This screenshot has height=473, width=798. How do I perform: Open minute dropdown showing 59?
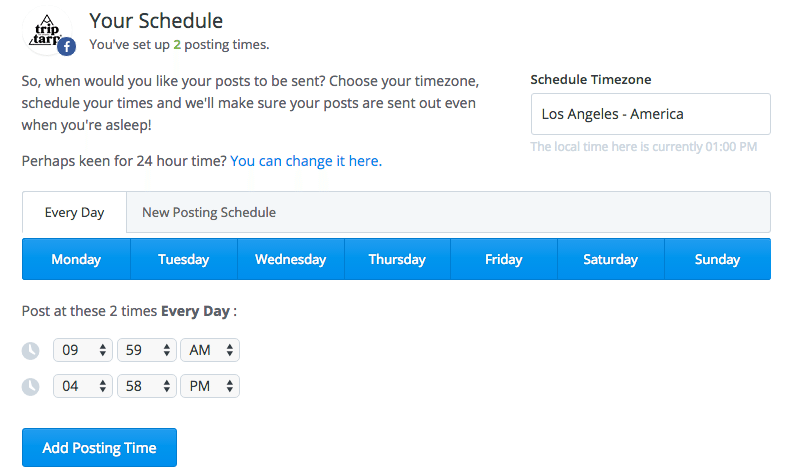pos(147,350)
